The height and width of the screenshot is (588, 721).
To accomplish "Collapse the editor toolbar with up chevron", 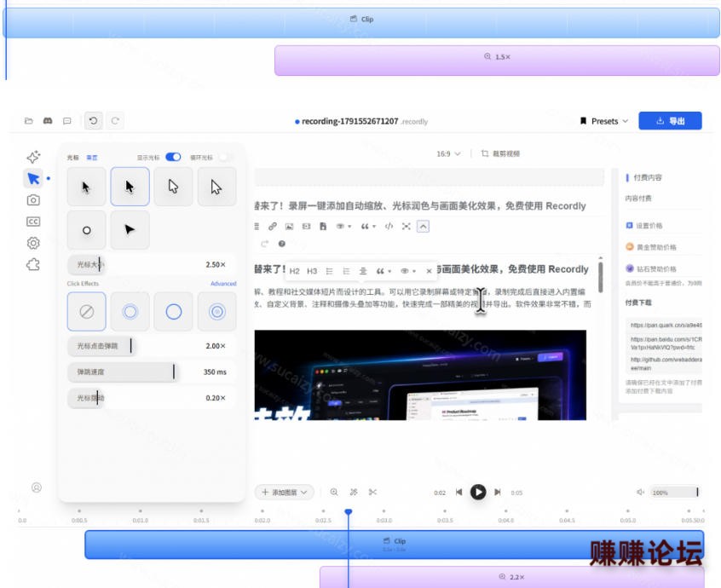I will click(423, 226).
